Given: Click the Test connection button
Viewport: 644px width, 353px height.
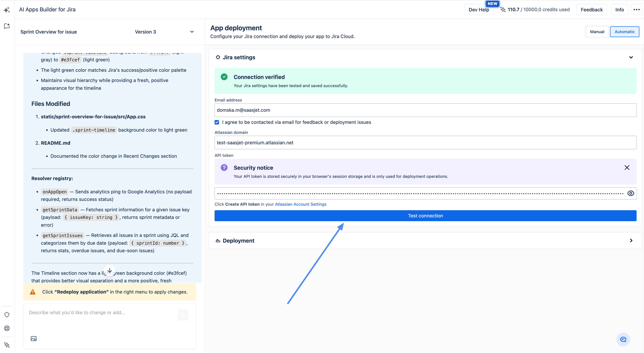Looking at the screenshot, I should coord(425,216).
